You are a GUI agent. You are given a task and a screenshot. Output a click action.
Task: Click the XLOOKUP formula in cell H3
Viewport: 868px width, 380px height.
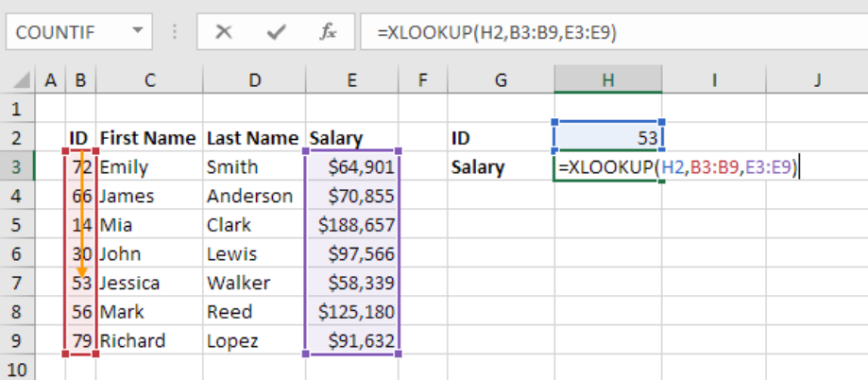[677, 166]
